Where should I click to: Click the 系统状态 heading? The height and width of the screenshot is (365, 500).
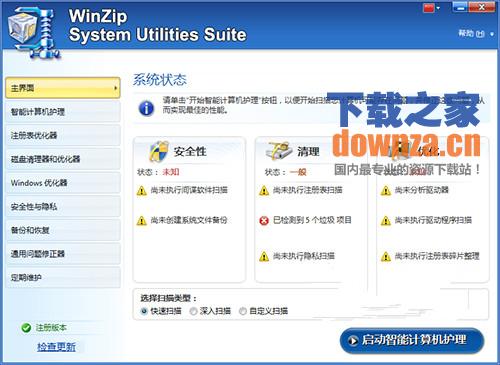[x=160, y=80]
